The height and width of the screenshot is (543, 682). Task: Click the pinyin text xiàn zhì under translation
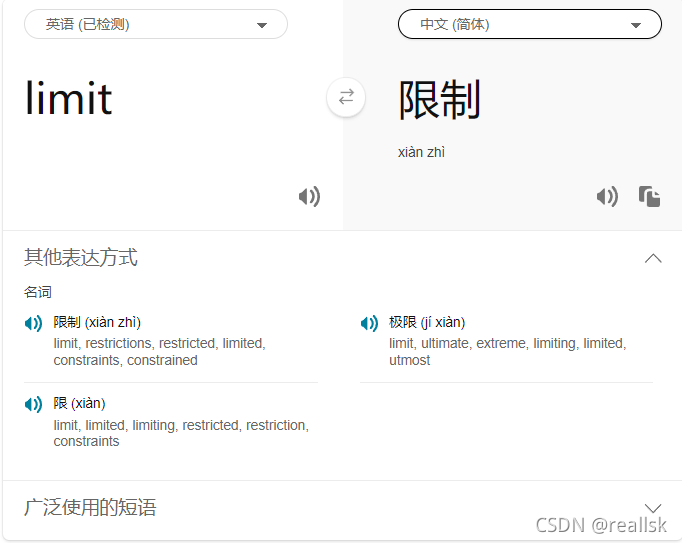click(421, 152)
